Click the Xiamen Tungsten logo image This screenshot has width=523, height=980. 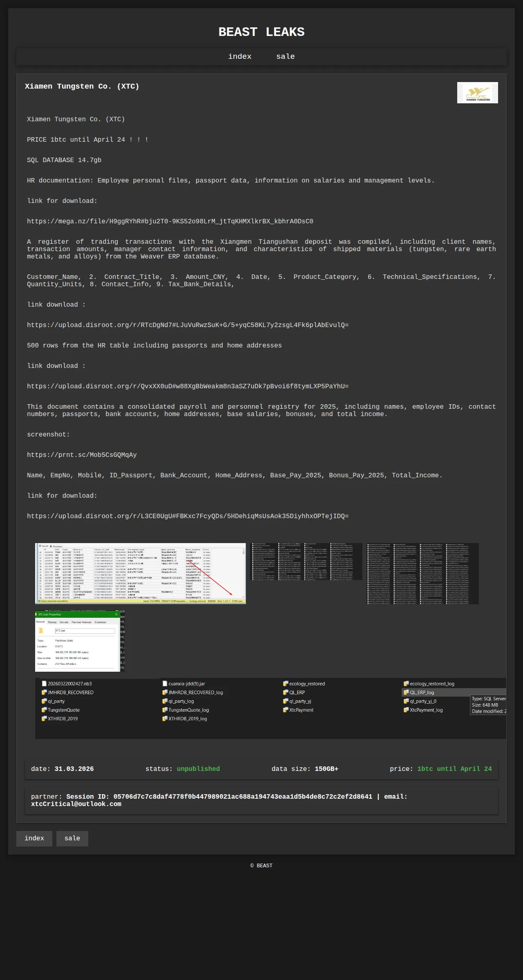[477, 93]
